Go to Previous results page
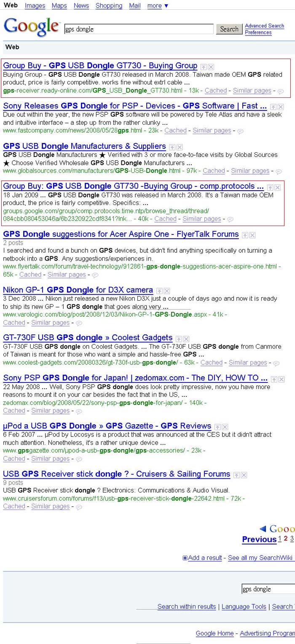 pyautogui.click(x=259, y=539)
